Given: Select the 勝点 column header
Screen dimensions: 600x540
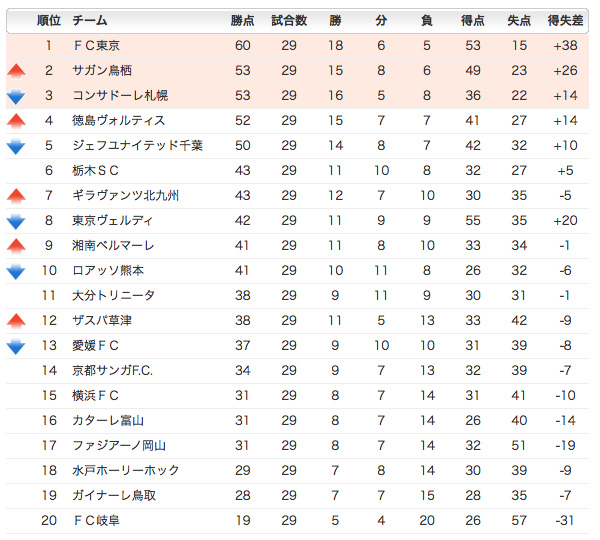Looking at the screenshot, I should pyautogui.click(x=242, y=20).
